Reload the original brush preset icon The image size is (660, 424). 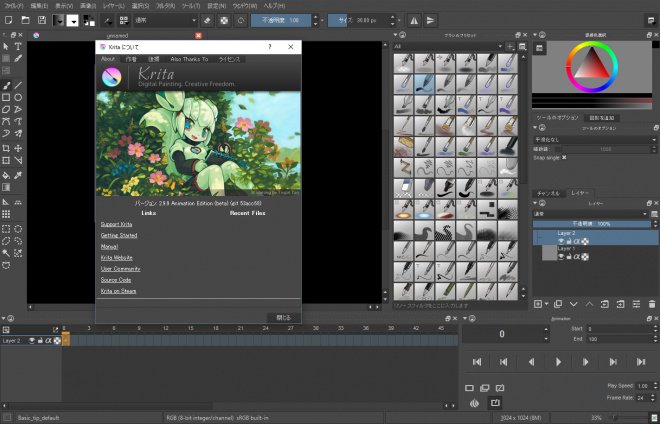coord(240,21)
